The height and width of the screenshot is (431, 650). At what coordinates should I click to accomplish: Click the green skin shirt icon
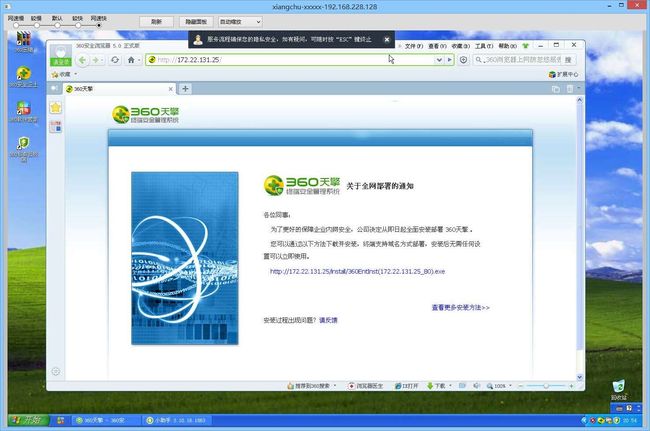(x=526, y=46)
